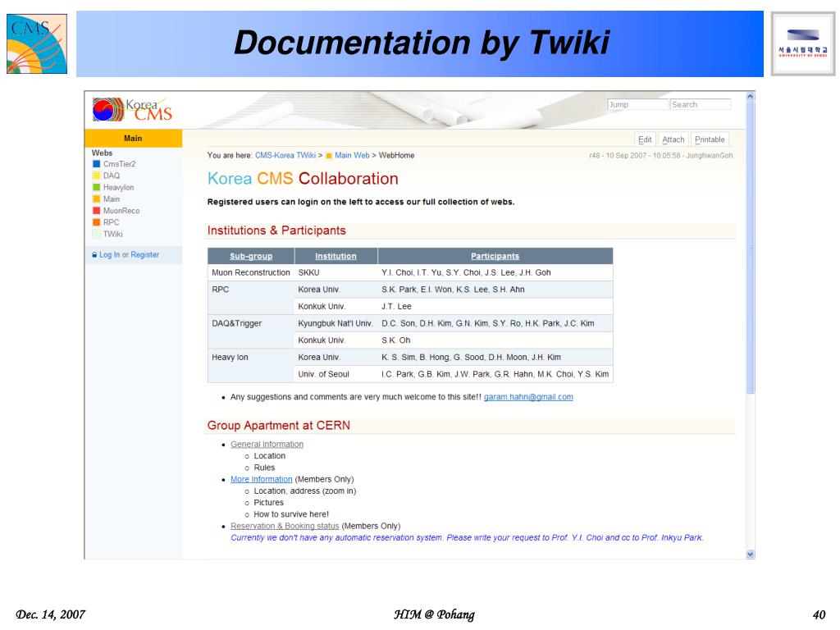The height and width of the screenshot is (630, 840).
Task: Open the TWiki web
Action: coord(112,234)
